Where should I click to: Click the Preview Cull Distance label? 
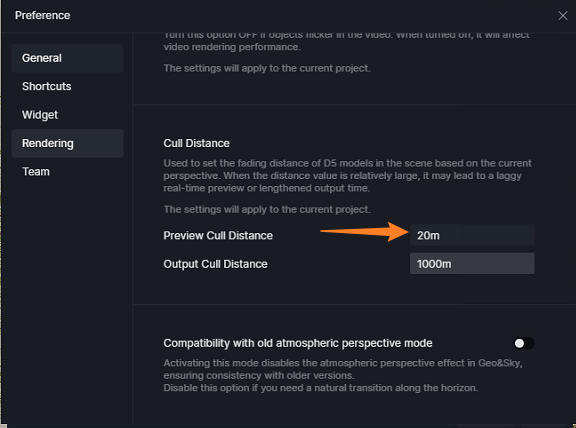[218, 235]
